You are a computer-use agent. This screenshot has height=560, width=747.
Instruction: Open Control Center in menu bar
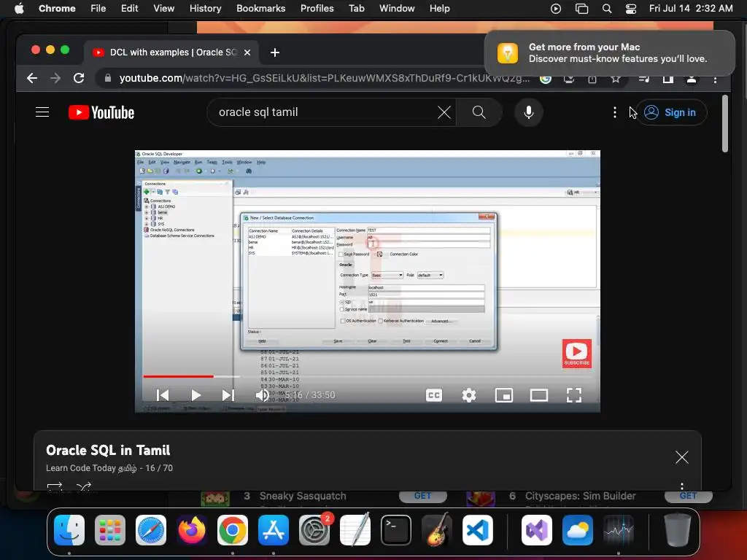click(x=631, y=9)
